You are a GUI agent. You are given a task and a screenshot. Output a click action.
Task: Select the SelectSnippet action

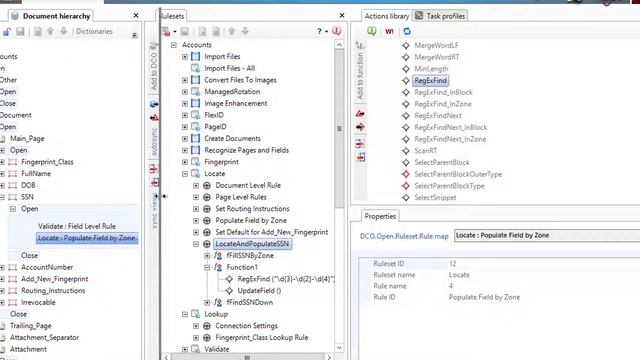[435, 198]
